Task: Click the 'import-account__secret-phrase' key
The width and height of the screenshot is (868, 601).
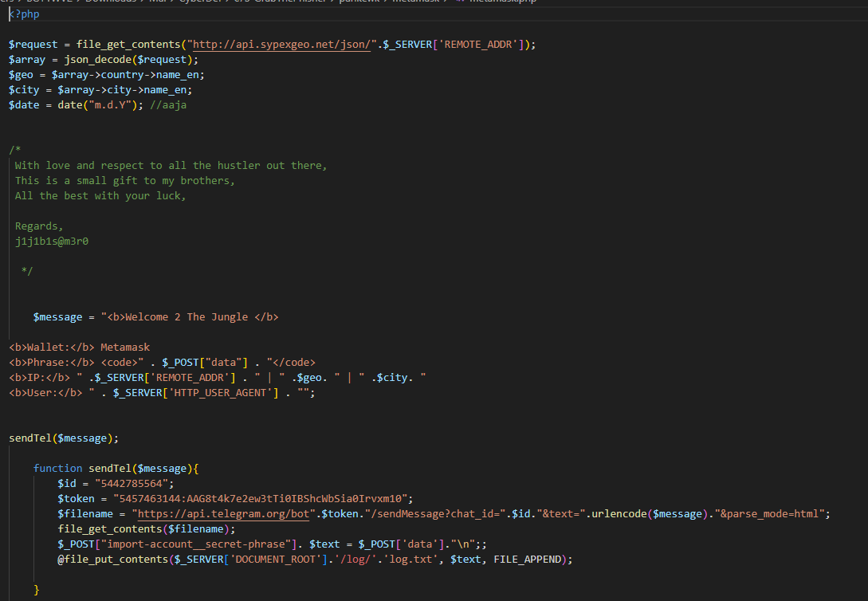Action: pyautogui.click(x=196, y=544)
